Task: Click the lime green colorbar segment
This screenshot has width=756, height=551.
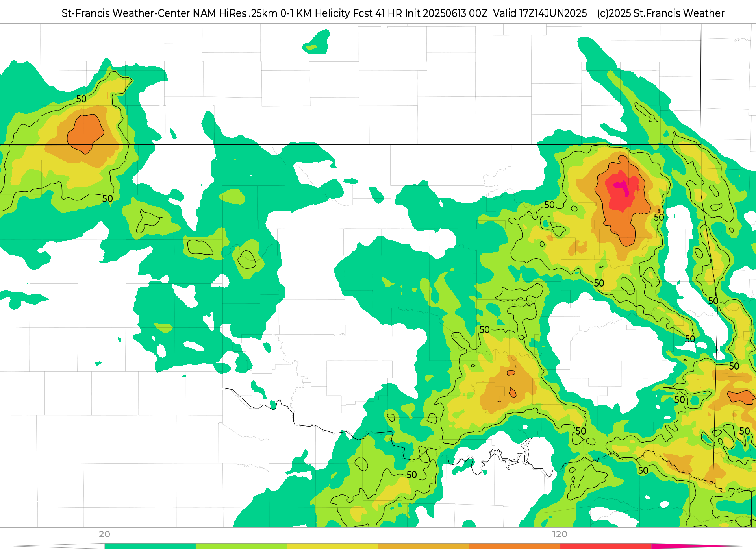Action: [241, 546]
